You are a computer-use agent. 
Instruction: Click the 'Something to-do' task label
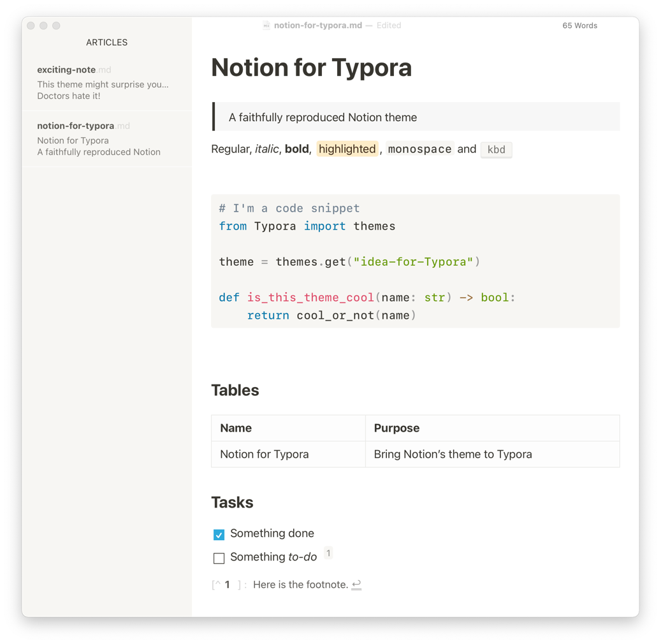tap(273, 557)
